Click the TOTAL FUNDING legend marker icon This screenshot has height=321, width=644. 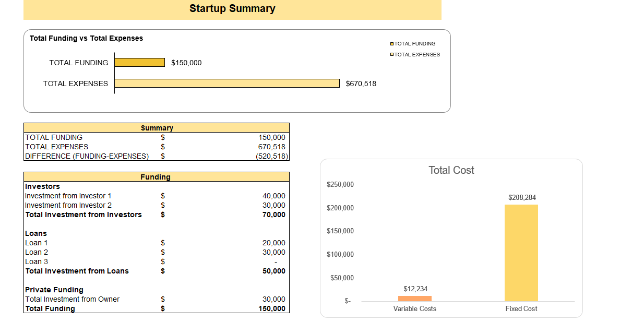[391, 43]
